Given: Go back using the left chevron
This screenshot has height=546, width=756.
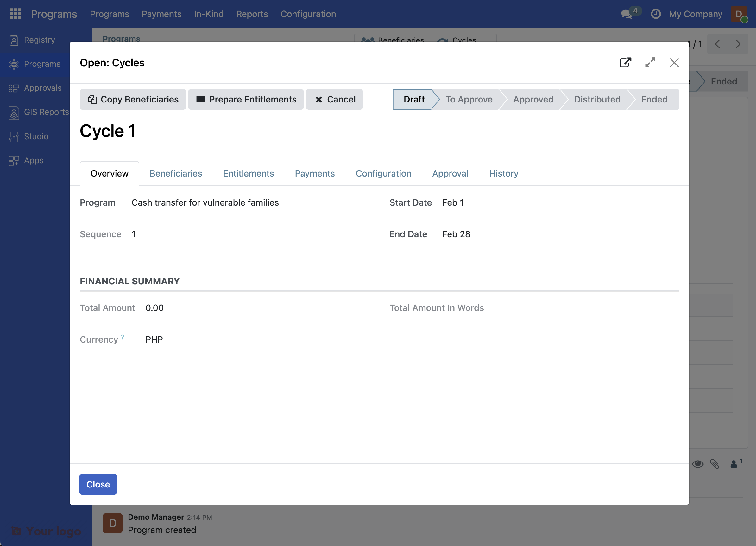Looking at the screenshot, I should point(717,44).
